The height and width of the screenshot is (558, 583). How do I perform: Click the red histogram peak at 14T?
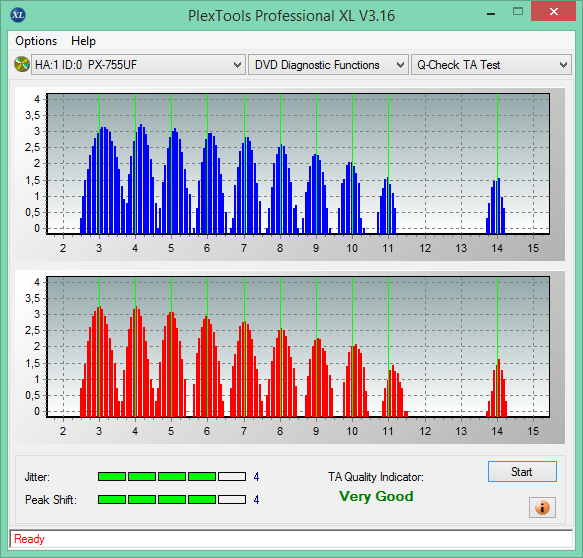[x=497, y=388]
